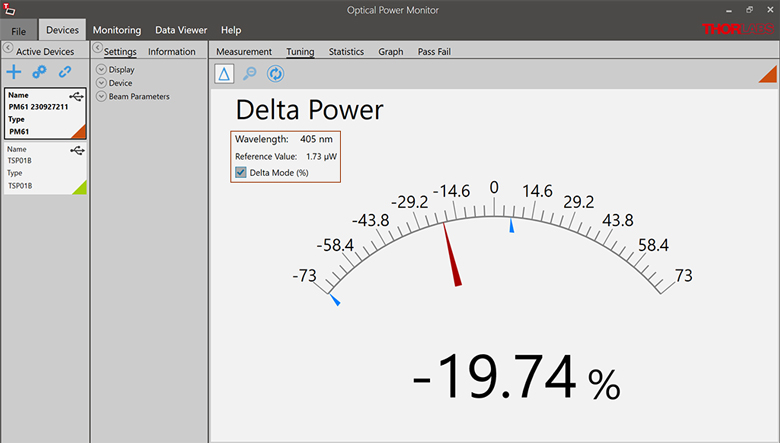Click the app logo in title bar
The width and height of the screenshot is (780, 443).
coord(11,9)
